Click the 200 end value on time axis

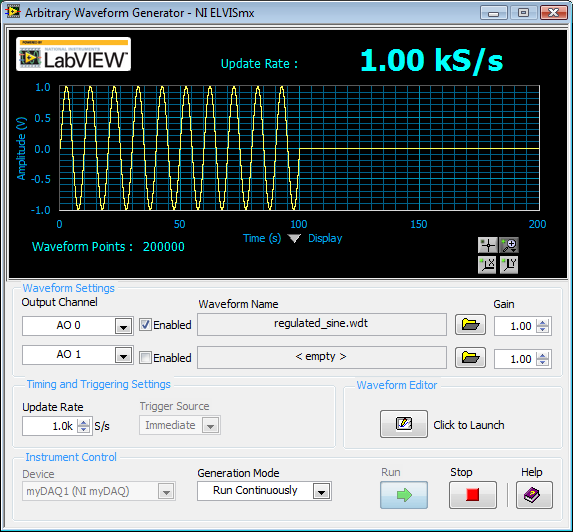pos(537,224)
